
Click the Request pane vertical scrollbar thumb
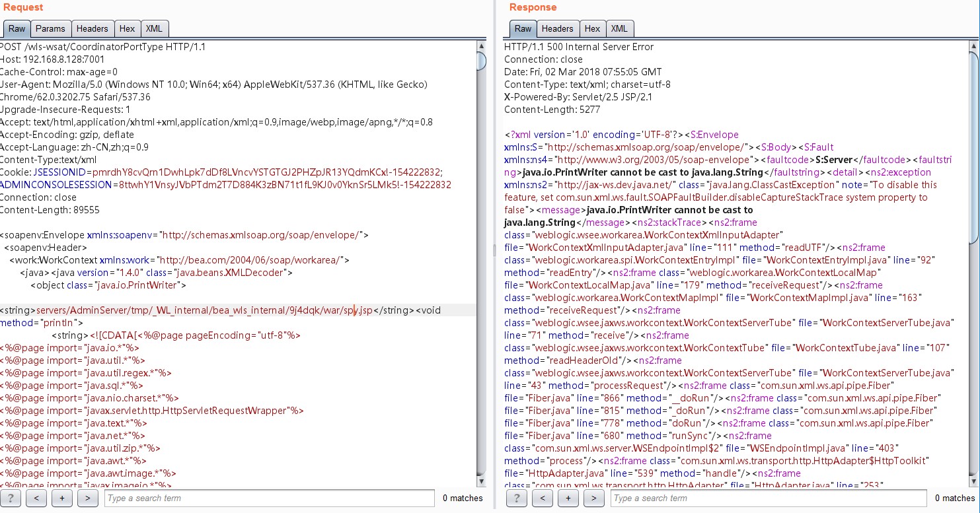(482, 60)
